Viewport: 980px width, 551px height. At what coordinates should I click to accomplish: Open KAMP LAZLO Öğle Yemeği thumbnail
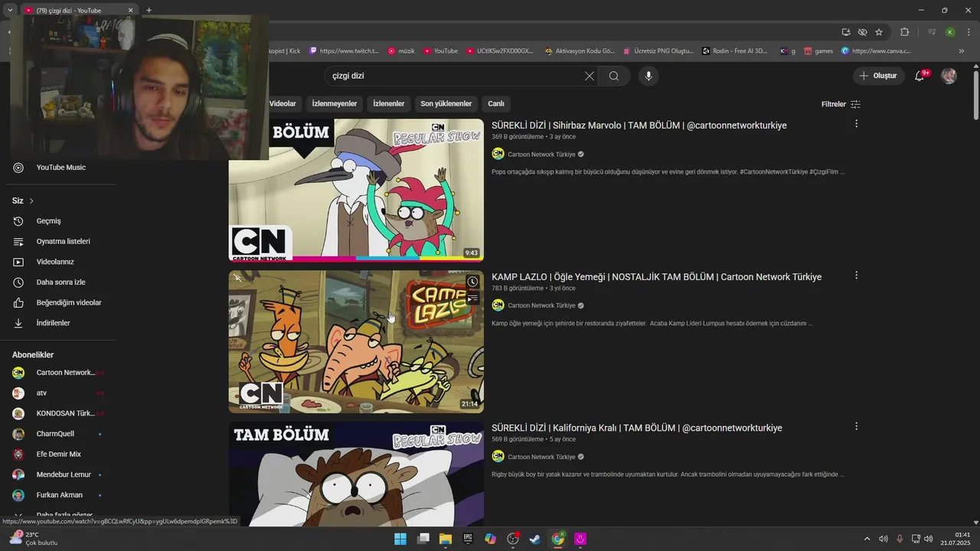[x=356, y=341]
